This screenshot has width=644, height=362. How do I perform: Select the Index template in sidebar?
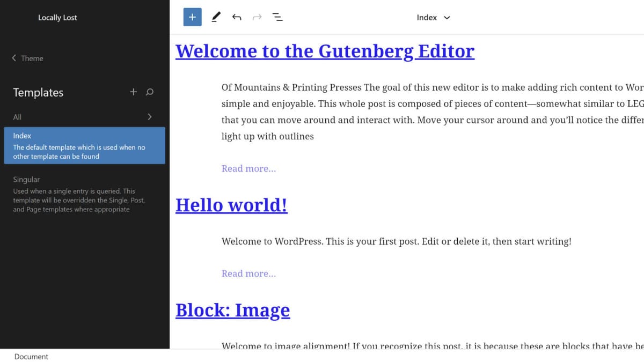point(84,145)
